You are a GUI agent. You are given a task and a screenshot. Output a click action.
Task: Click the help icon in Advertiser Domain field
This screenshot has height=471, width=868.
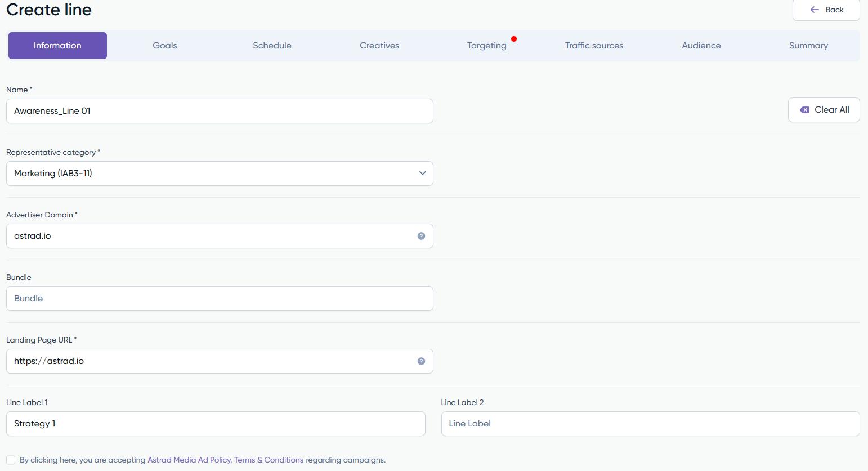point(421,236)
